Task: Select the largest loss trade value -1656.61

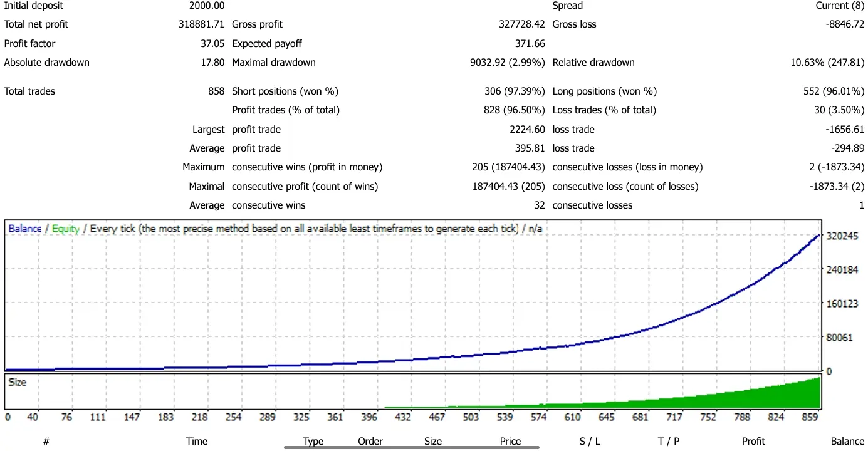Action: [x=845, y=130]
